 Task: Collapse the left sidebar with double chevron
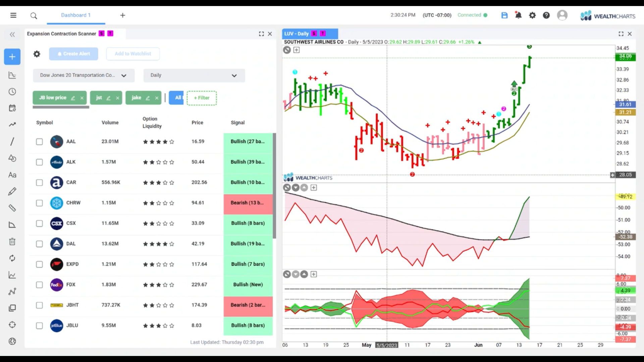(x=12, y=34)
